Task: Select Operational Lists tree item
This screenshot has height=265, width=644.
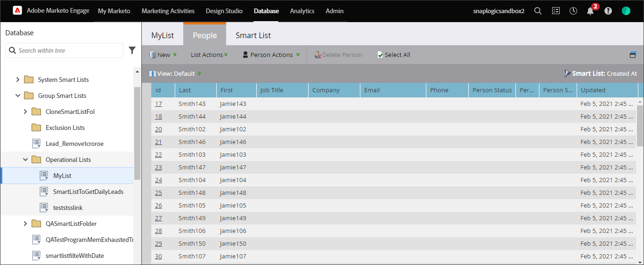Action: click(x=67, y=160)
